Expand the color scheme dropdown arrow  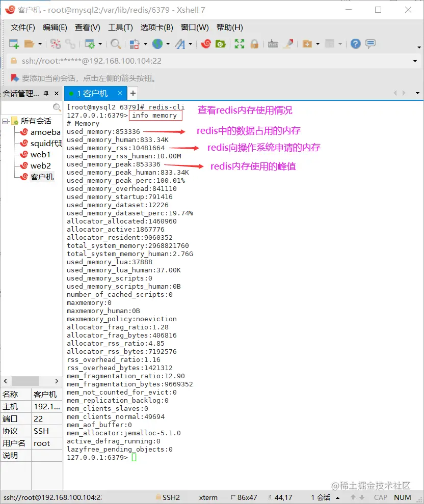pos(145,44)
